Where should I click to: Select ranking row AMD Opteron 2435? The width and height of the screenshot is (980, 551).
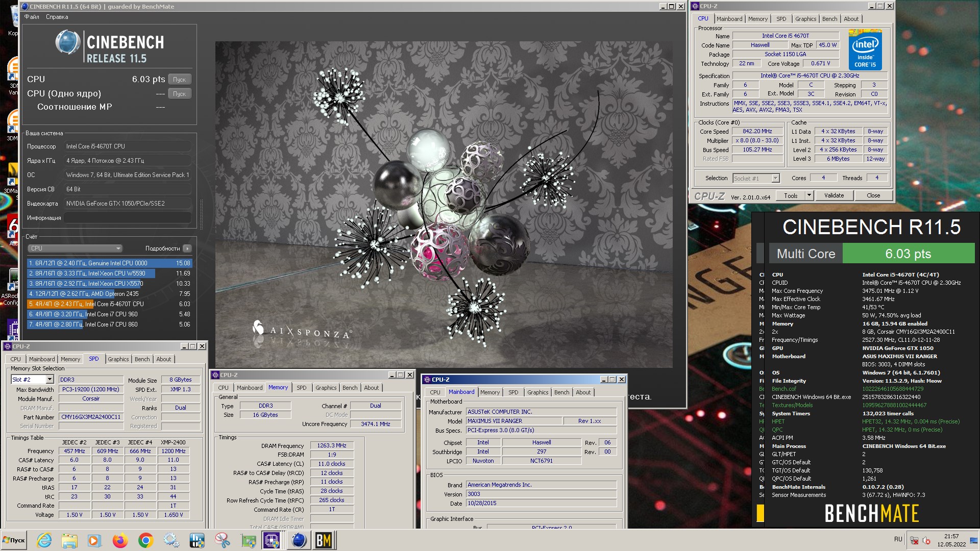[x=109, y=294]
